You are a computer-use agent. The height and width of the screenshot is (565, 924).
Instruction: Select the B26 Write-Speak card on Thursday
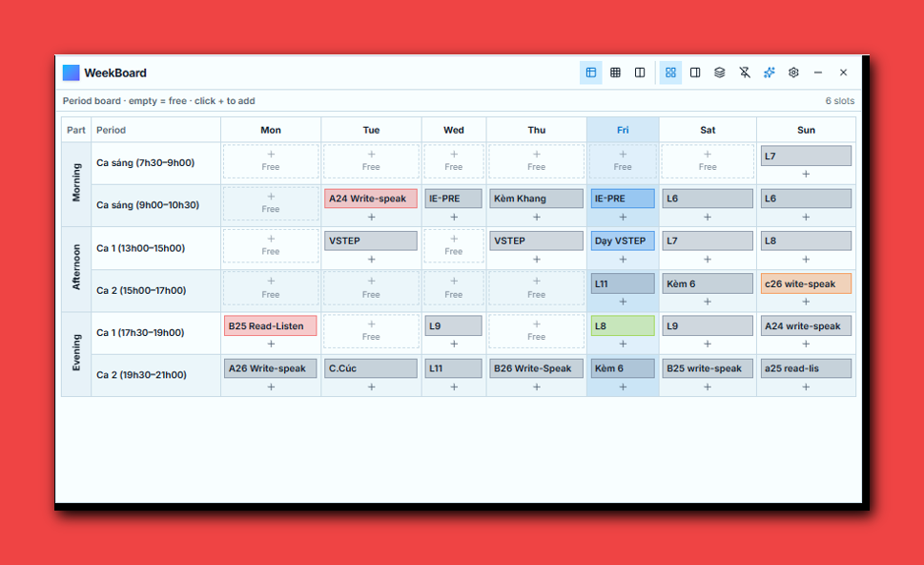pyautogui.click(x=536, y=368)
